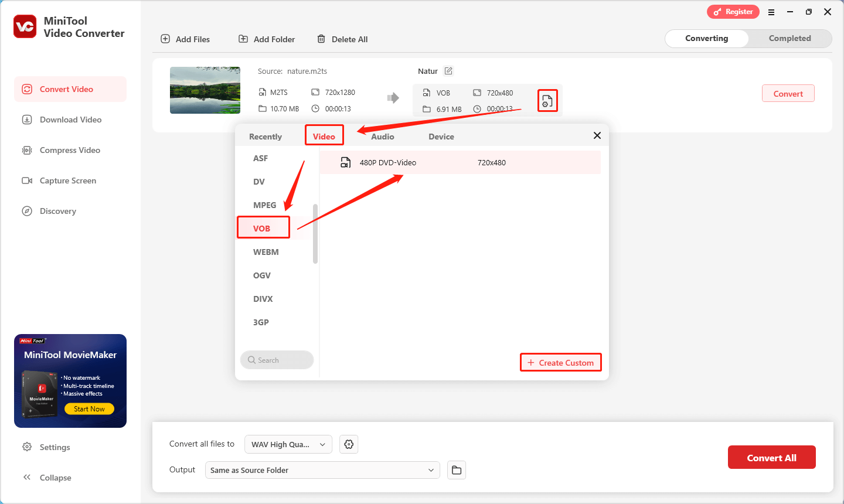The image size is (844, 504).
Task: Edit the output name Natur
Action: [448, 71]
